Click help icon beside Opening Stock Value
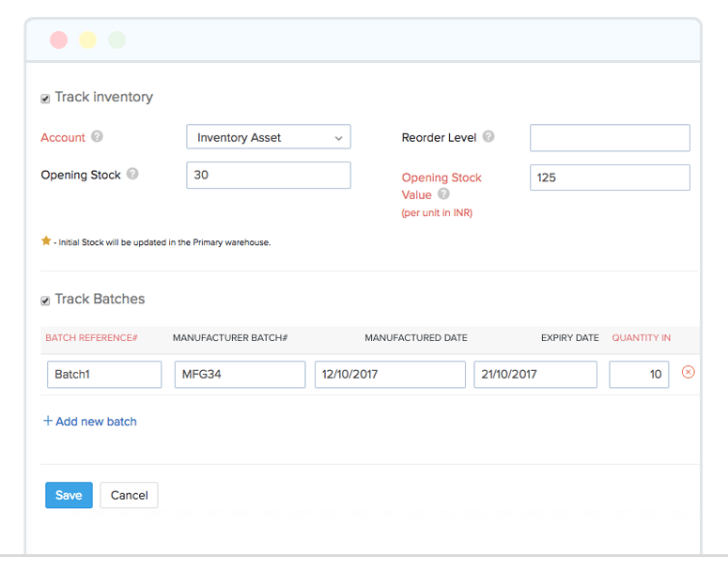 coord(443,194)
